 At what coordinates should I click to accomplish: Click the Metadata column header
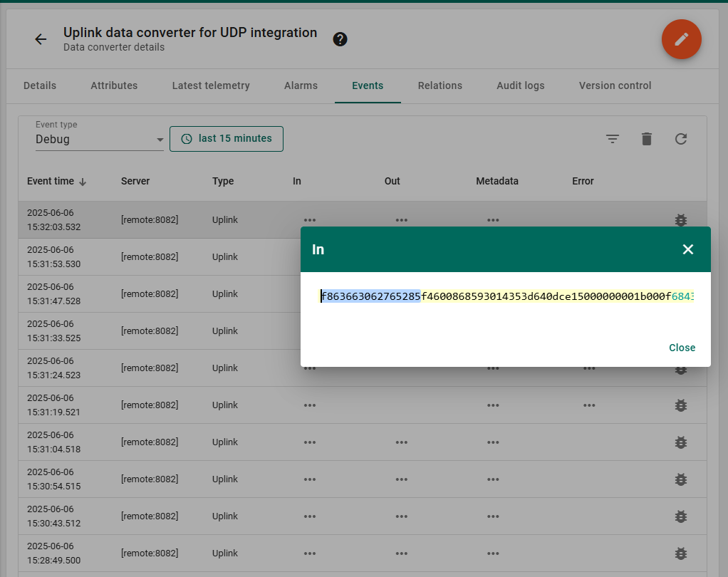tap(496, 182)
